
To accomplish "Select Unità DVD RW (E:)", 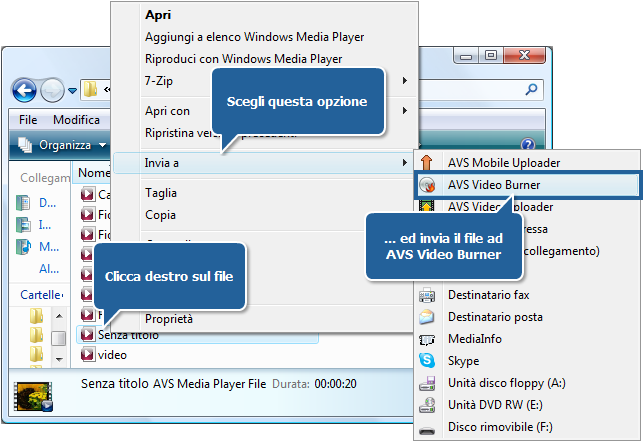I will coord(495,405).
